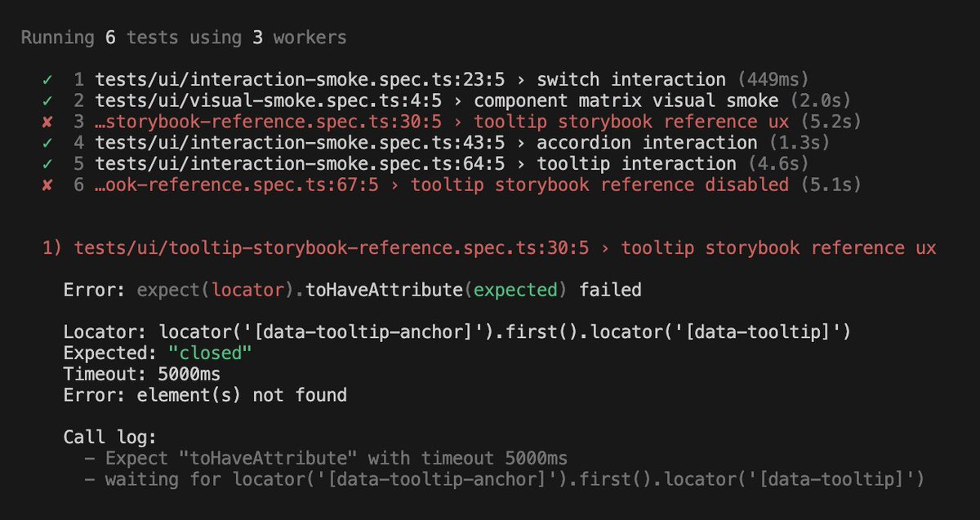This screenshot has height=520, width=980.
Task: Click the "Locator: locator('[data-tooltip-anchor]')" line
Action: pyautogui.click(x=458, y=332)
